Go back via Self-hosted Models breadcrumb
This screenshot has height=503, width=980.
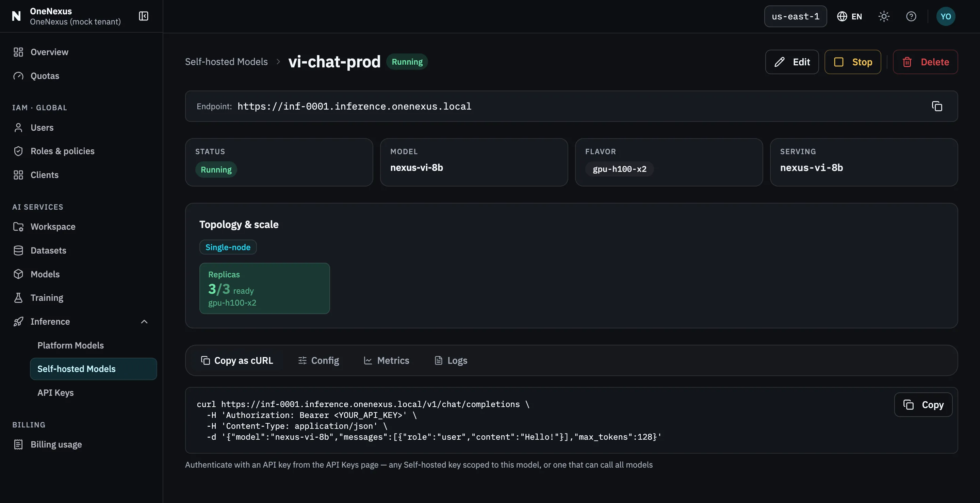226,62
